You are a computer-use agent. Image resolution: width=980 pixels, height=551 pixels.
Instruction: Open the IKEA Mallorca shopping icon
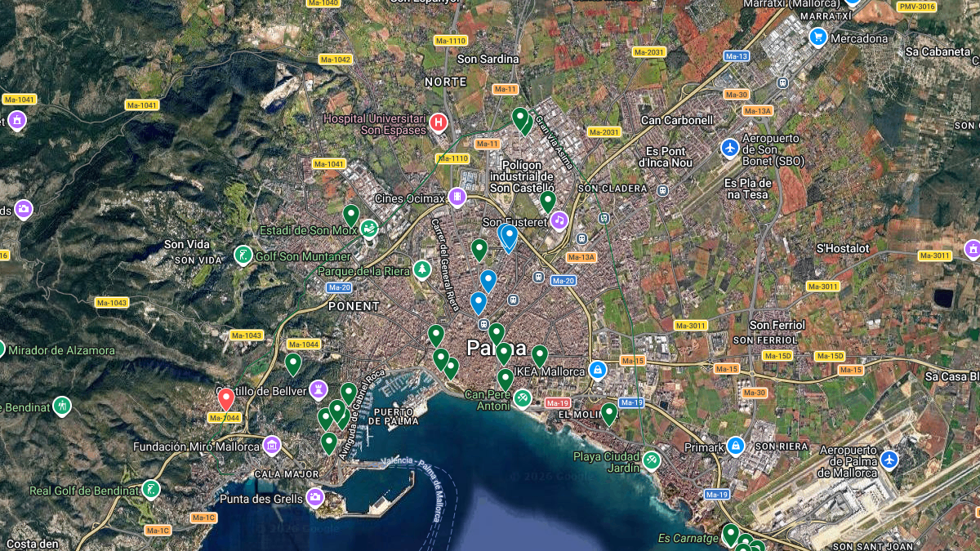pyautogui.click(x=598, y=371)
